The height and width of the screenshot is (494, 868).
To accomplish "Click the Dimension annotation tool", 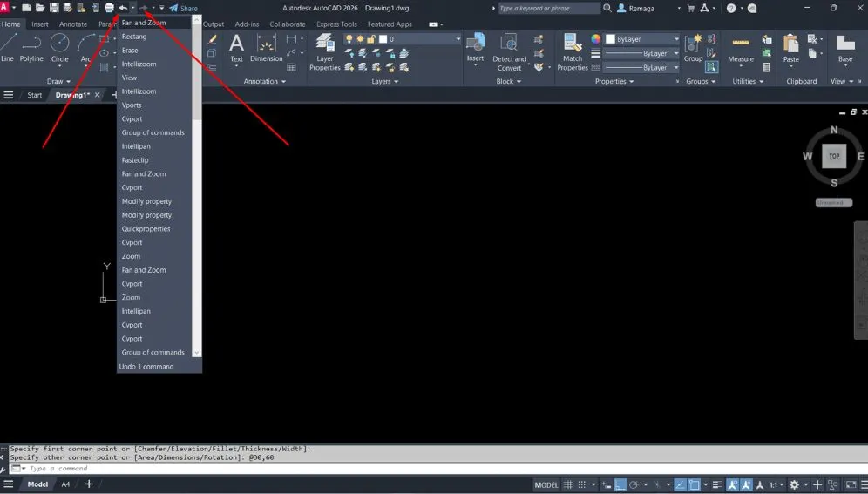I will (x=266, y=48).
